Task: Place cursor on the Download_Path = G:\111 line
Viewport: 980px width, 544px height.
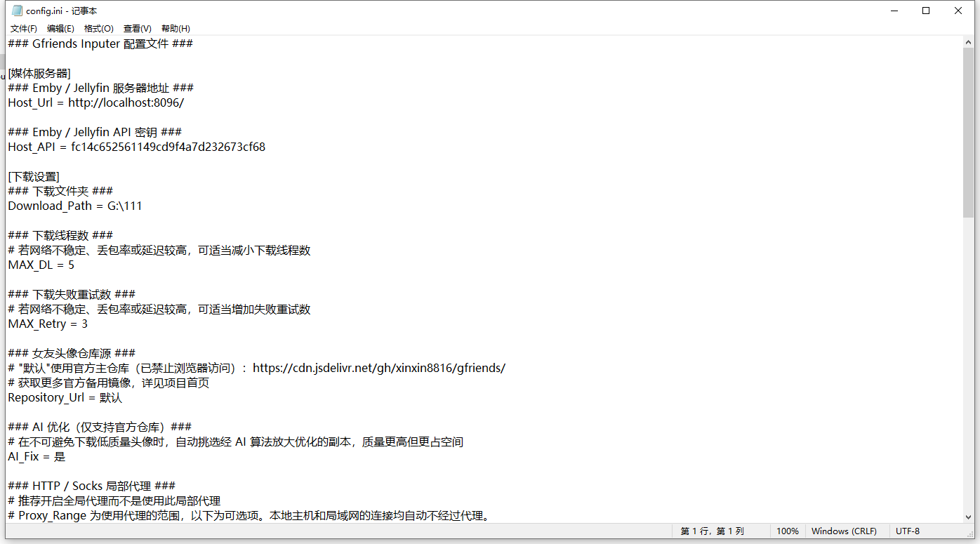Action: coord(75,206)
